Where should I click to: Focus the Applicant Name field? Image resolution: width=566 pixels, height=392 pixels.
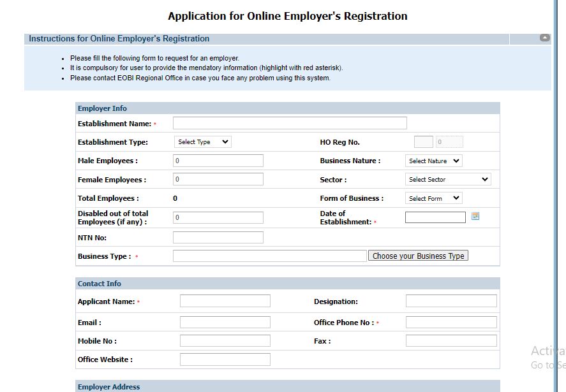click(225, 301)
